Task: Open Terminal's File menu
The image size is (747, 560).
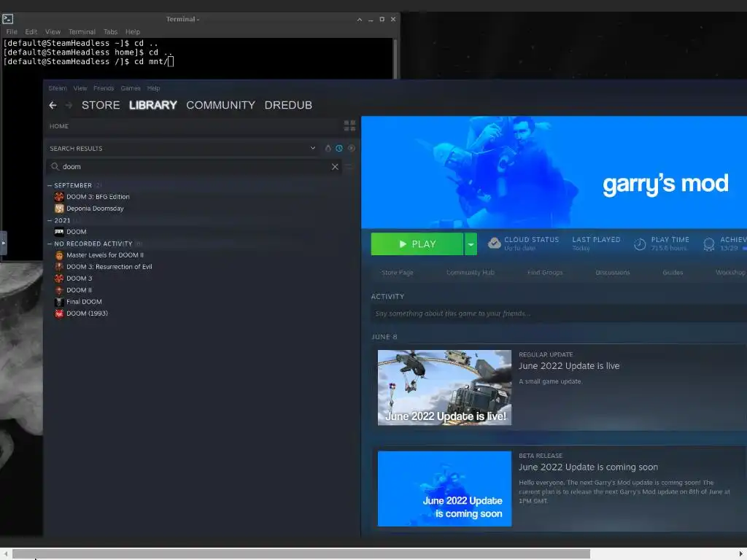Action: (12, 32)
